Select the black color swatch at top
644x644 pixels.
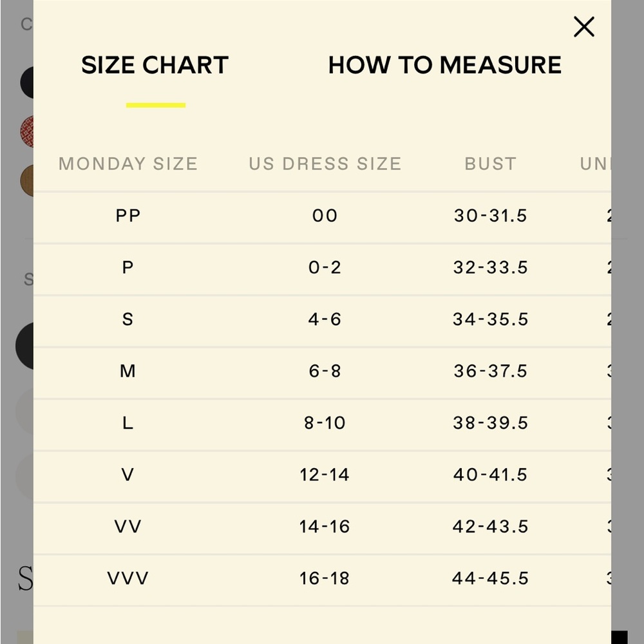pyautogui.click(x=27, y=82)
